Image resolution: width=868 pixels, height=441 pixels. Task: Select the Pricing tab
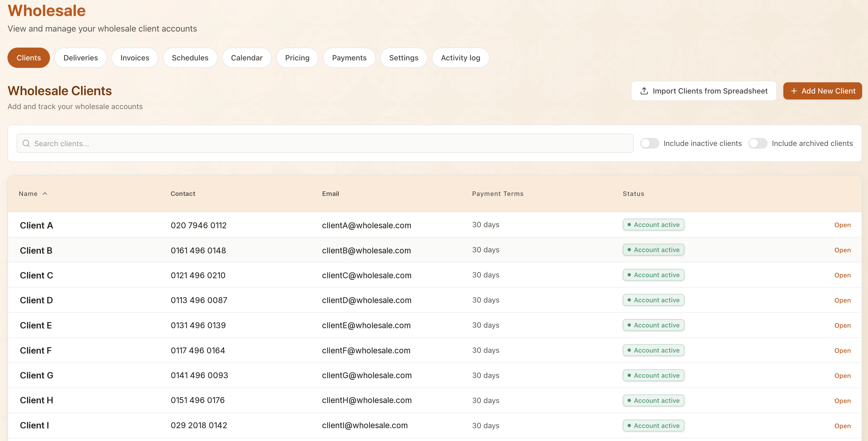pos(297,58)
